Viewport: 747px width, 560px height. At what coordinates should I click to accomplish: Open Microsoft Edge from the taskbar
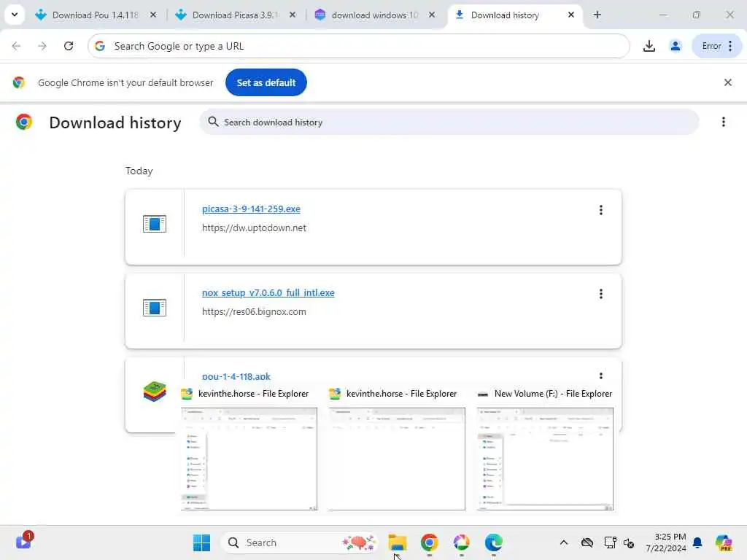[494, 542]
